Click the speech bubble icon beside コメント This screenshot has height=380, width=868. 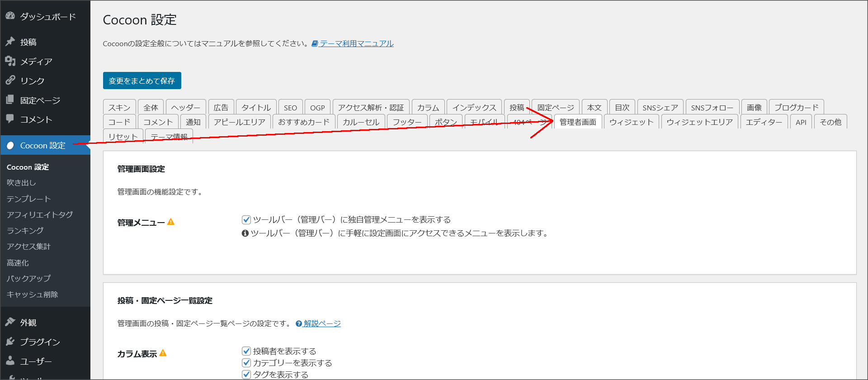coord(10,119)
